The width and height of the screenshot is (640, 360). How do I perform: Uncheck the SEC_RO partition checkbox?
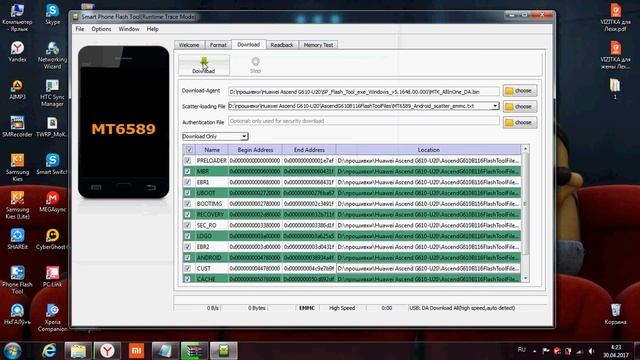[187, 225]
